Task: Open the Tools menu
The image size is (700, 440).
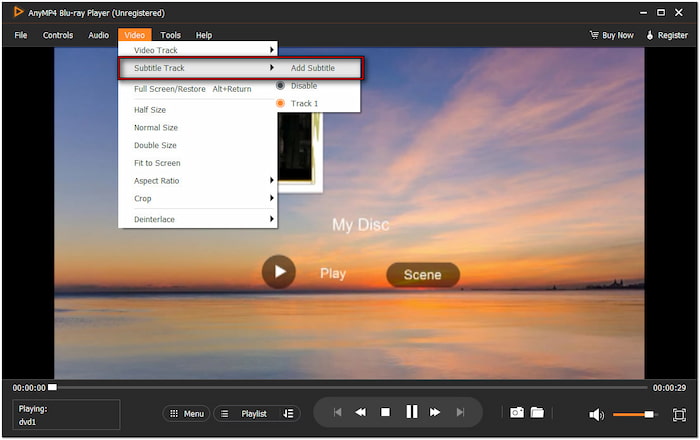Action: 171,35
